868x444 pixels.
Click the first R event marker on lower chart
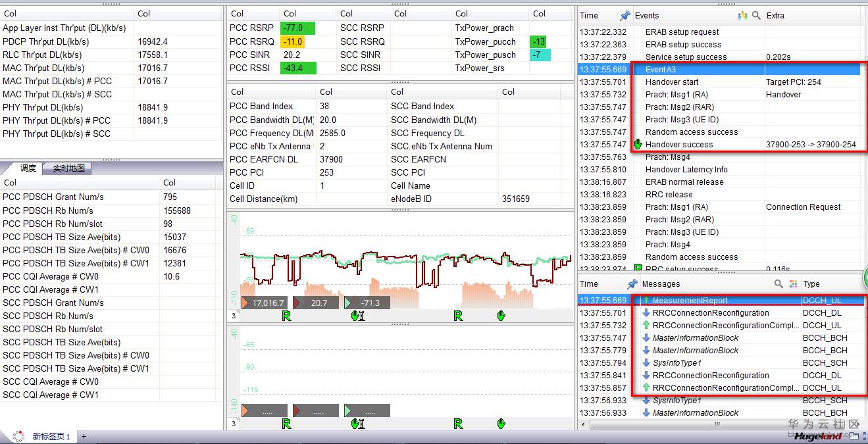[x=286, y=424]
